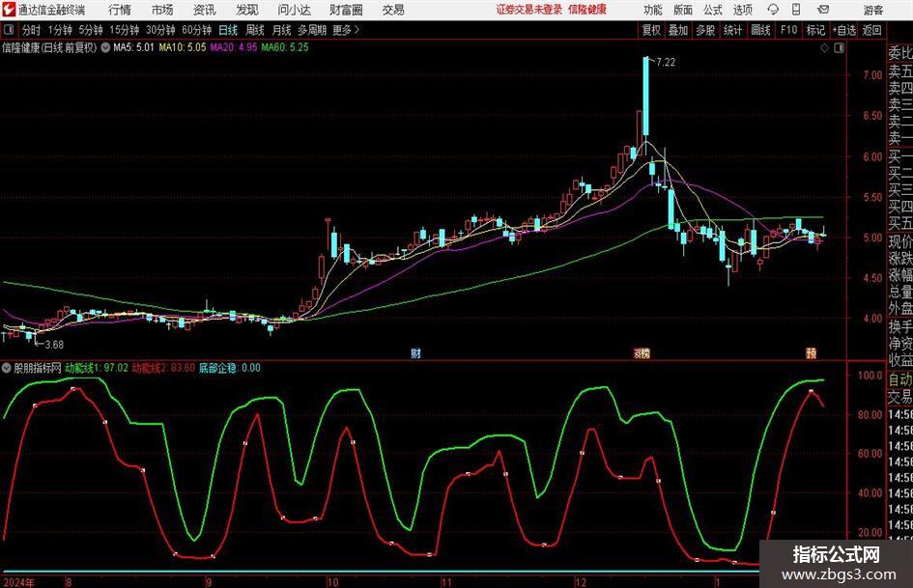
Task: Select the 日线 period tab
Action: click(228, 30)
